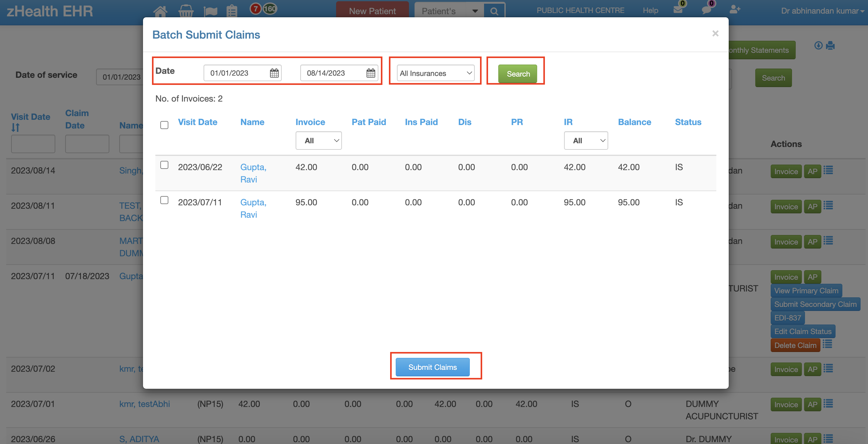Open calendar picker for end date 08/14/2023
Screen dimensions: 868x444
(x=371, y=73)
